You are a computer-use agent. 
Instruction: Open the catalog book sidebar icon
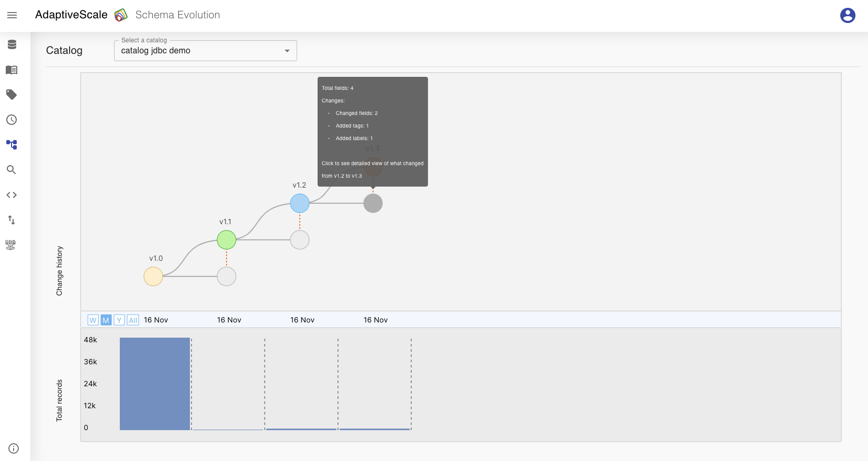[x=12, y=70]
